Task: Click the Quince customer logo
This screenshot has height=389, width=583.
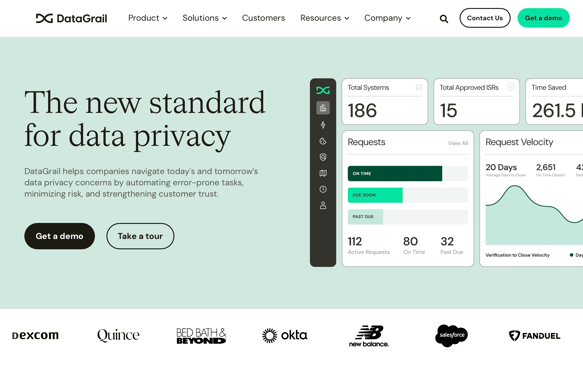Action: pos(118,335)
